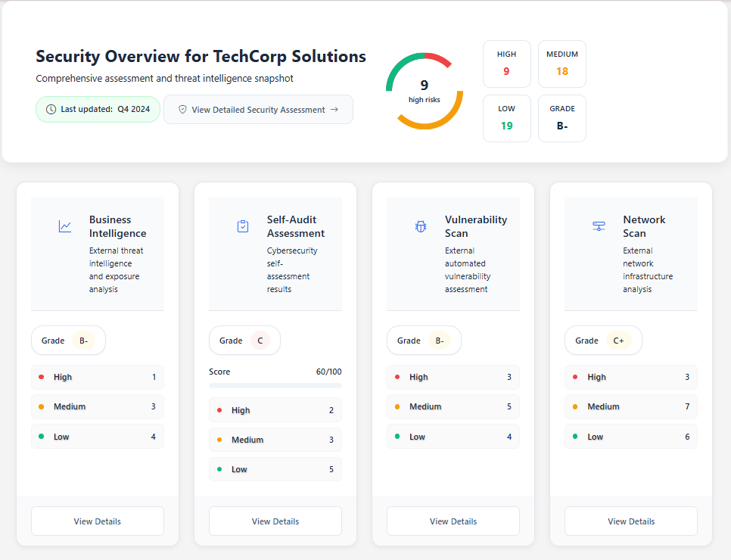Click the clock icon beside Last updated

click(51, 109)
